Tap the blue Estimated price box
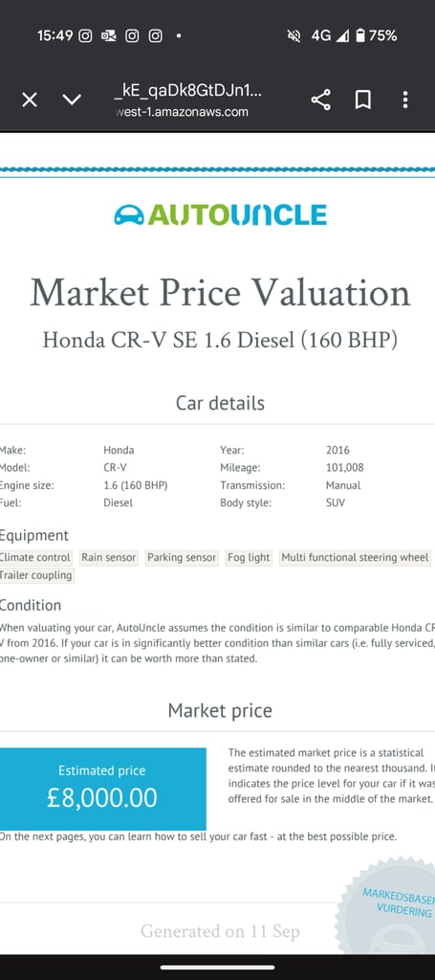Screen dimensions: 435x980 click(102, 789)
